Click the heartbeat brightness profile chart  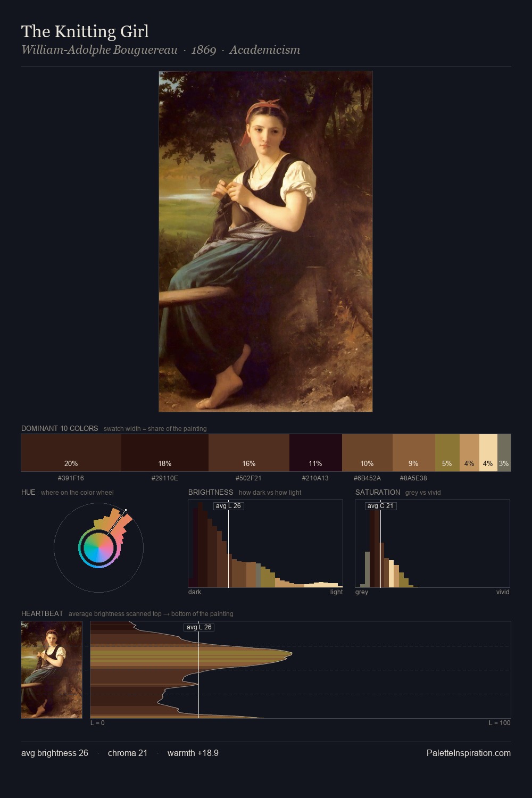point(301,670)
